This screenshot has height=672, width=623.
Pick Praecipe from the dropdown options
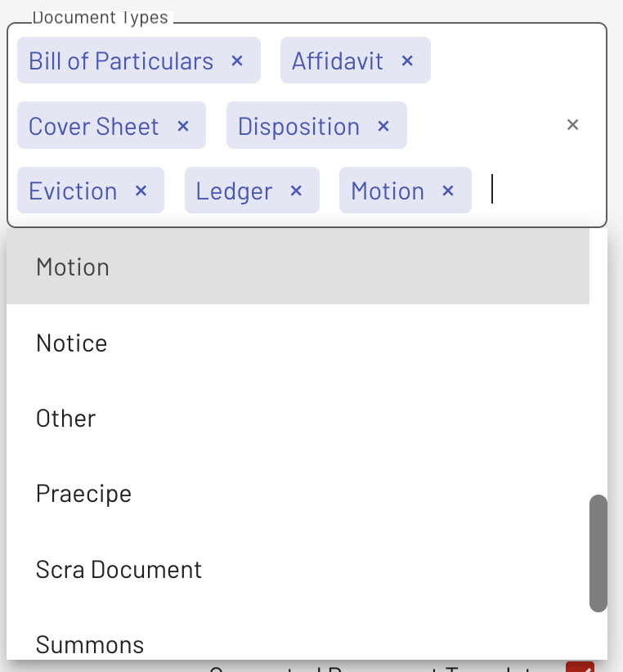(298, 493)
